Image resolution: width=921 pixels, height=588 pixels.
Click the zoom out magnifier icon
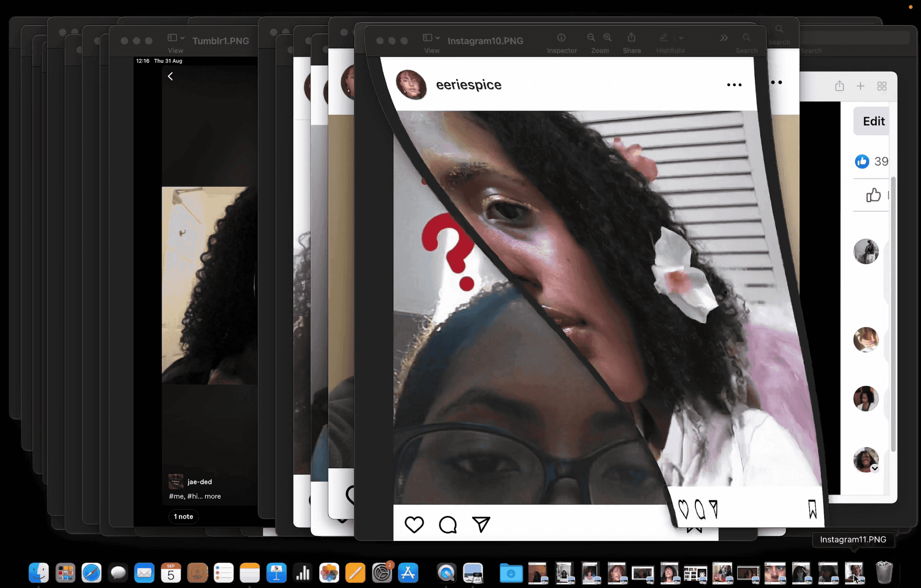tap(591, 38)
